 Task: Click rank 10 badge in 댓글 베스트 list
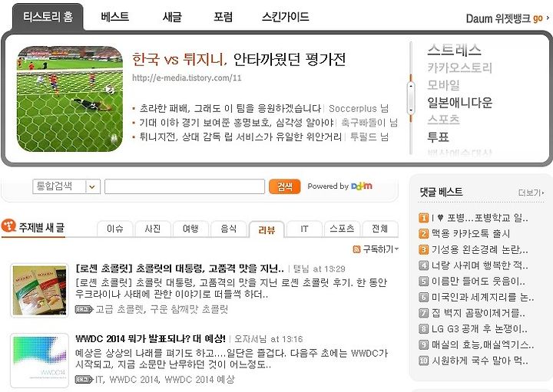423,361
